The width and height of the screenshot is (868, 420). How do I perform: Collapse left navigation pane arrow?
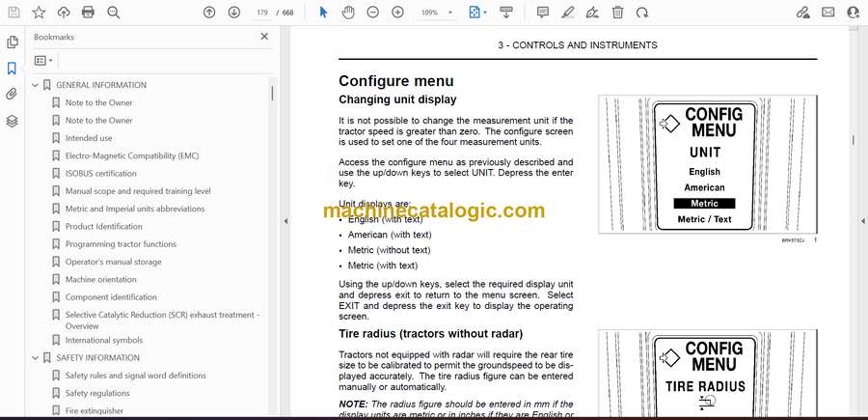click(285, 221)
